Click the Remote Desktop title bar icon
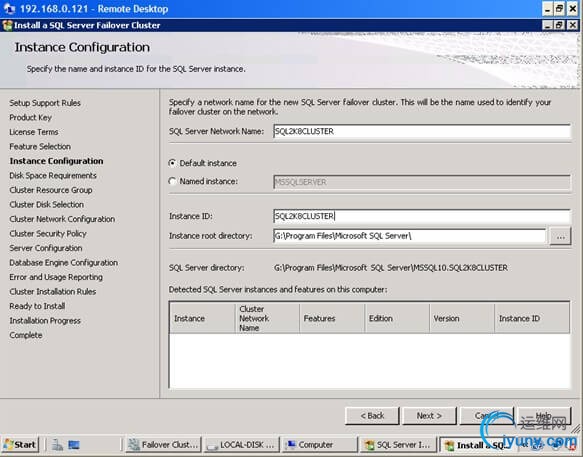The height and width of the screenshot is (457, 583). pyautogui.click(x=9, y=9)
